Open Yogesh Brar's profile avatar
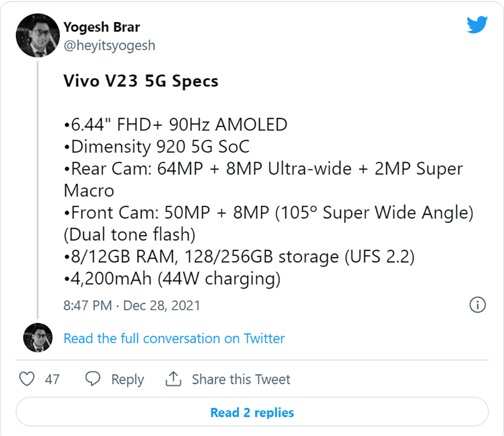504x436 pixels. (x=37, y=36)
